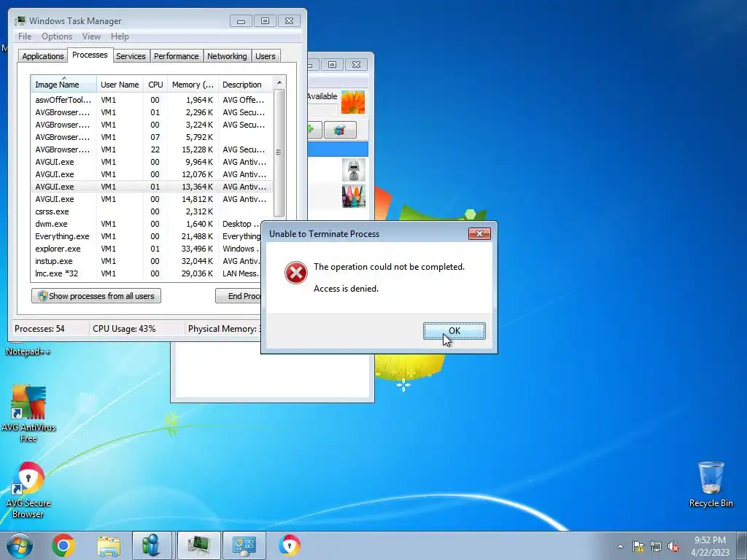
Task: Select AVGUI.exe row using 14,812 K
Action: [152, 199]
